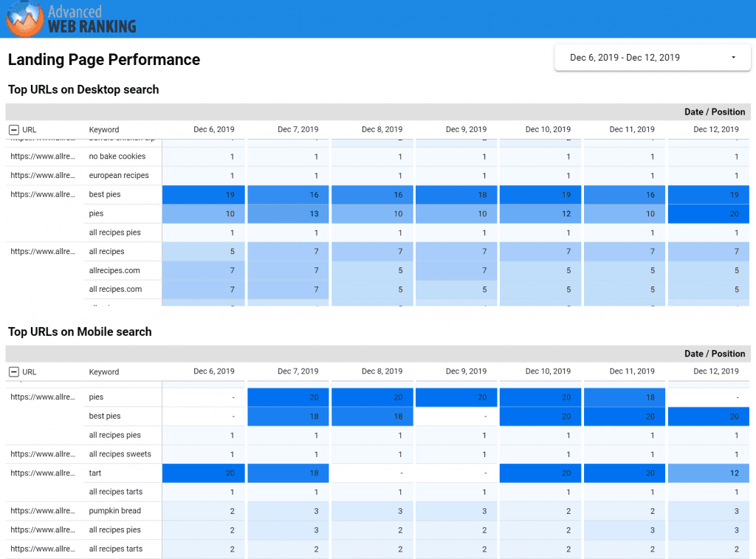Select 'tart' keyword in Mobile table
This screenshot has height=559, width=756.
tap(95, 473)
